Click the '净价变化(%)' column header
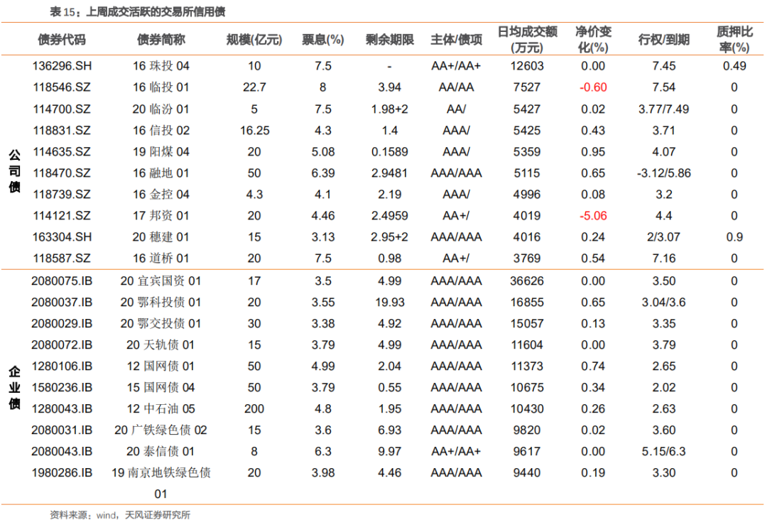The image size is (767, 532). coord(593,40)
